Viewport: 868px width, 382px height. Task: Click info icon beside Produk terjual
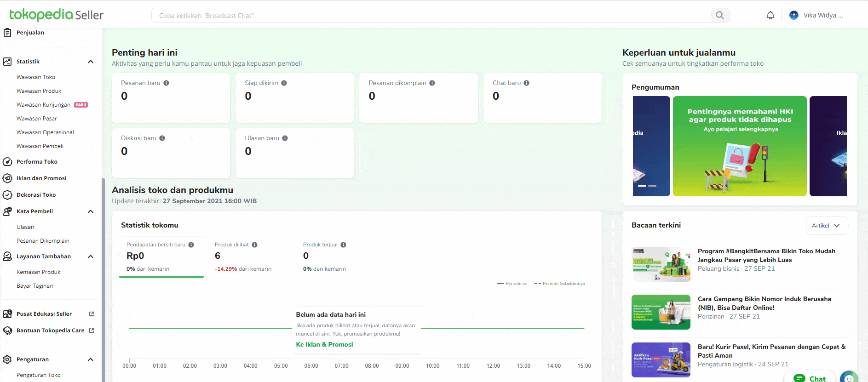344,245
